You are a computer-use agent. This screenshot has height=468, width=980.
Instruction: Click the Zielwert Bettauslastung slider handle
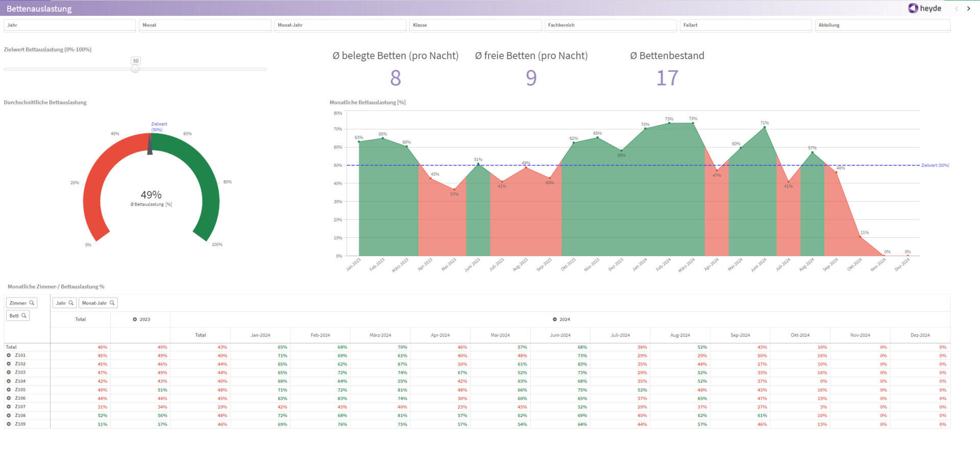(135, 68)
